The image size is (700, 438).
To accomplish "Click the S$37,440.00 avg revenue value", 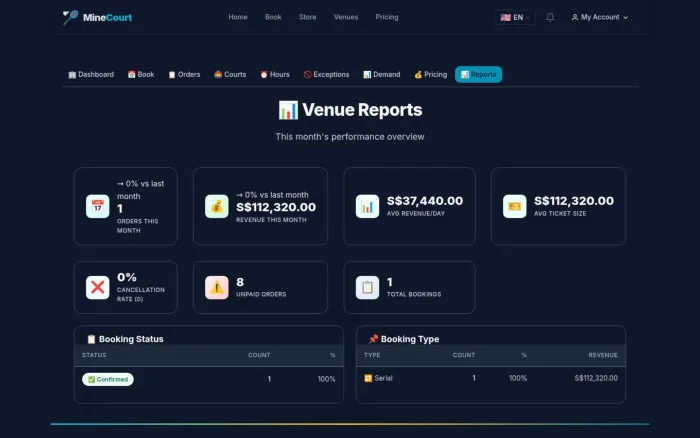I will click(425, 201).
